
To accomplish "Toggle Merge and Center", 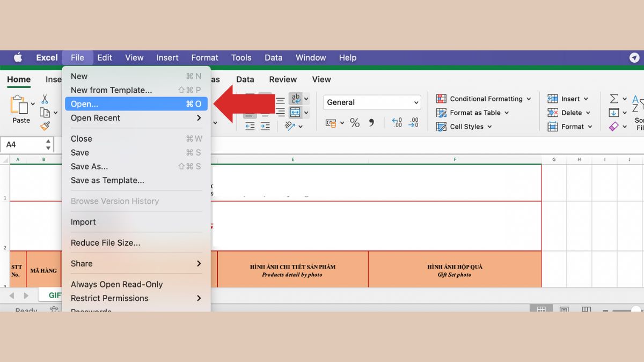I will (x=296, y=113).
